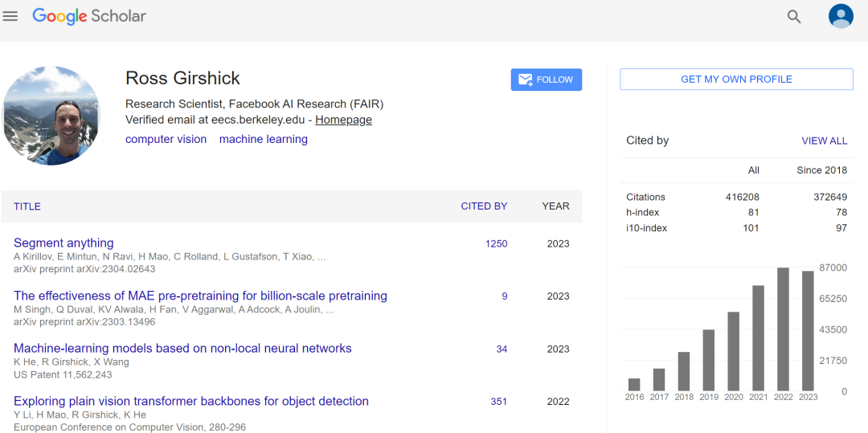
Task: Open non-local neural networks patent entry
Action: 182,349
